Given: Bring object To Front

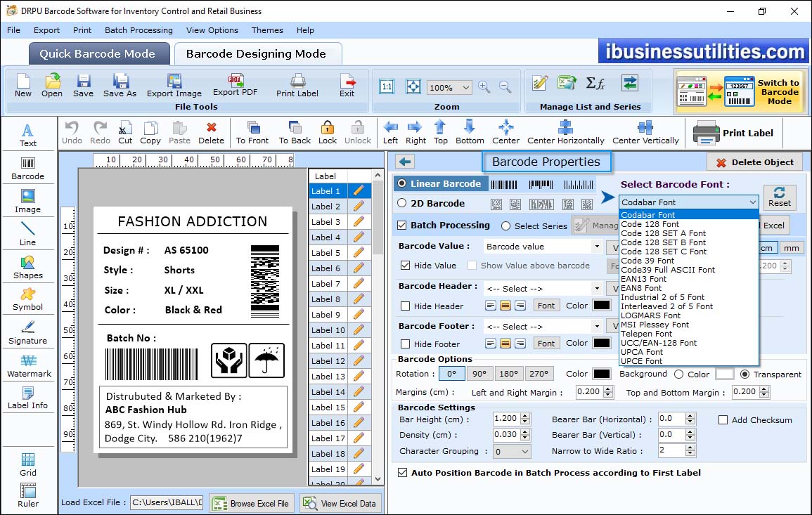Looking at the screenshot, I should tap(252, 133).
